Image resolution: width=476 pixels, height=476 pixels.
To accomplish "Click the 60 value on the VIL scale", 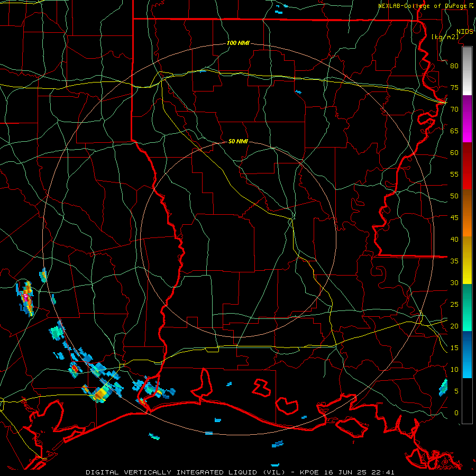I will click(454, 153).
